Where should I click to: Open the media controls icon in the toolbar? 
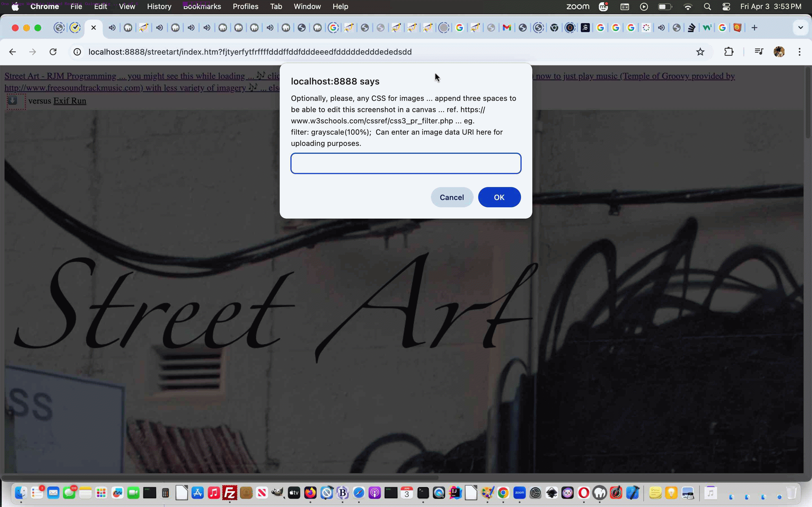coord(759,52)
